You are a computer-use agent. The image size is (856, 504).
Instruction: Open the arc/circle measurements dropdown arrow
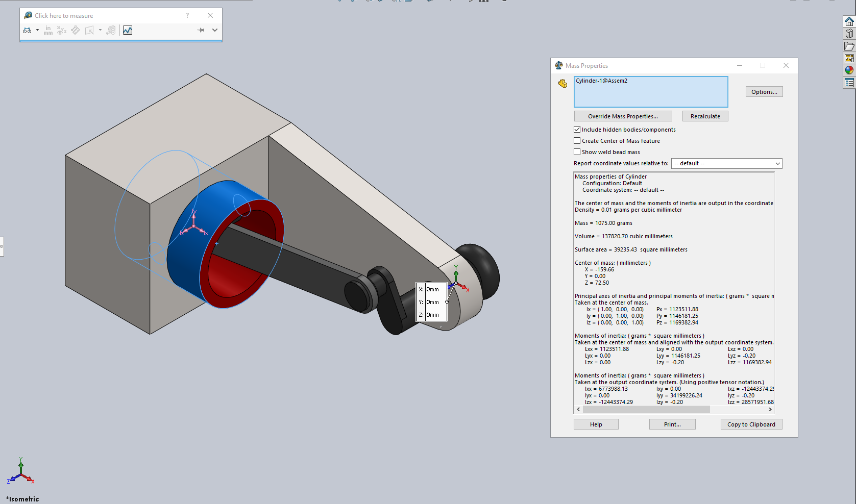(37, 30)
